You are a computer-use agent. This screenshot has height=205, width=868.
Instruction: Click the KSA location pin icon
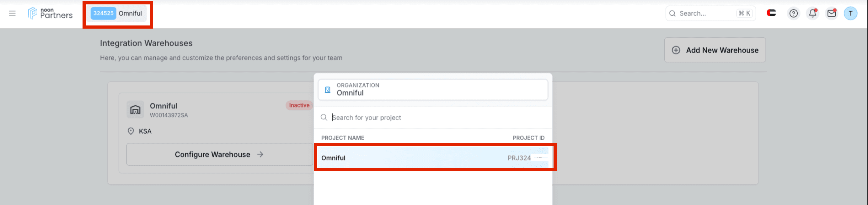tap(131, 131)
